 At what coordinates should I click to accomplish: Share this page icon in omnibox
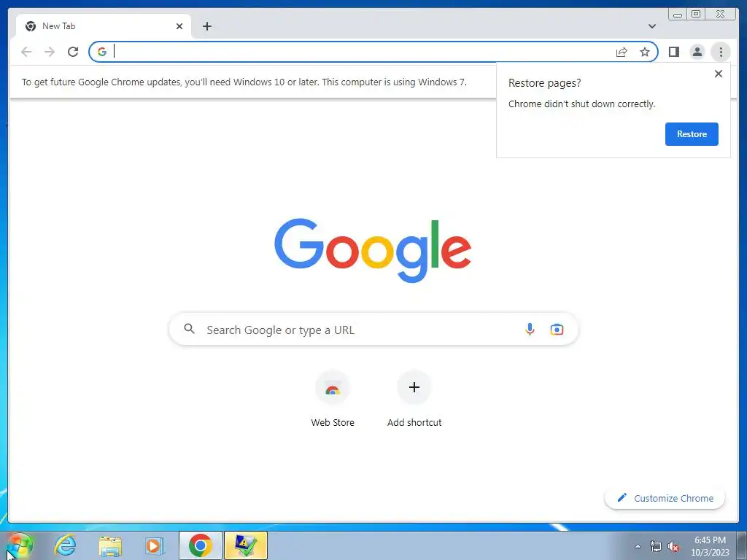click(622, 52)
